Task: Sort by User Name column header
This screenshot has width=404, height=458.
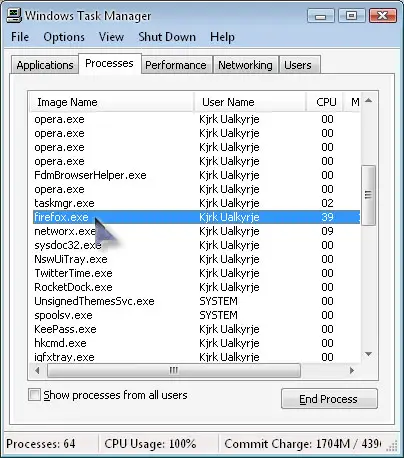Action: [x=250, y=102]
